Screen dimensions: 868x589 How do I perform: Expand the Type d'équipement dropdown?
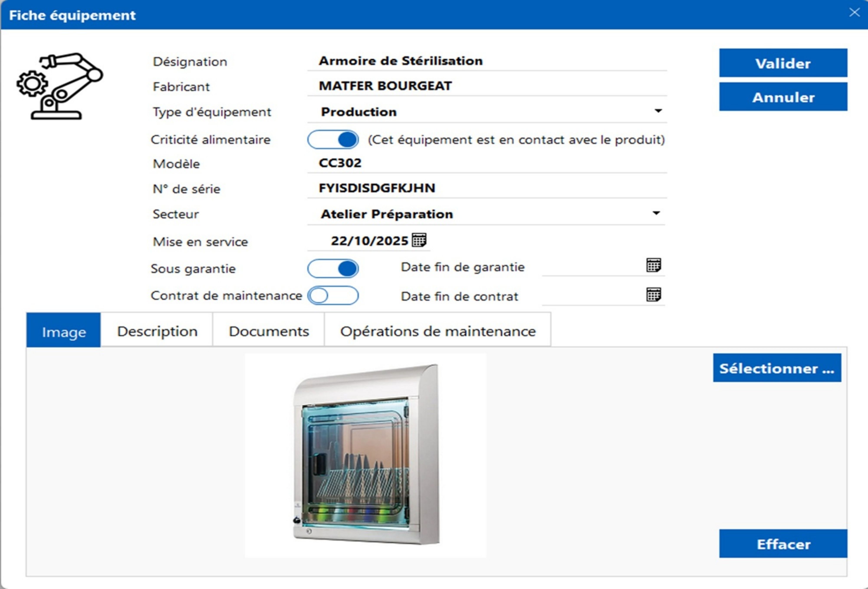pyautogui.click(x=658, y=111)
